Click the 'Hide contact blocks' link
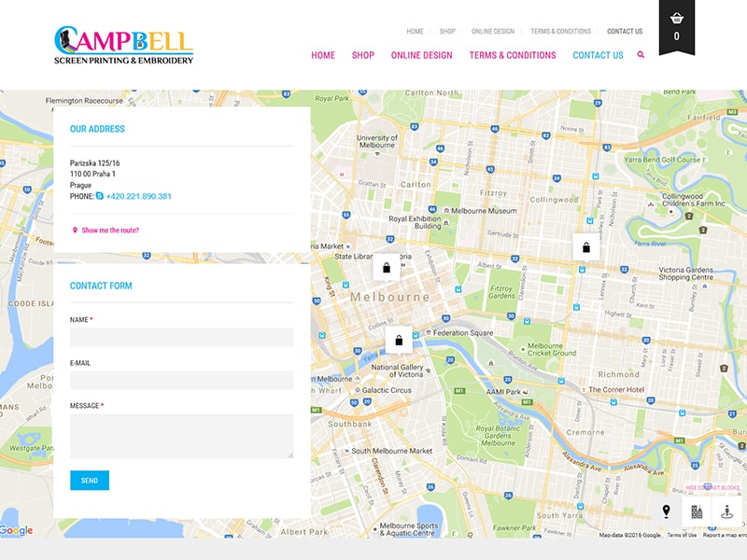Image resolution: width=747 pixels, height=560 pixels. [x=712, y=487]
